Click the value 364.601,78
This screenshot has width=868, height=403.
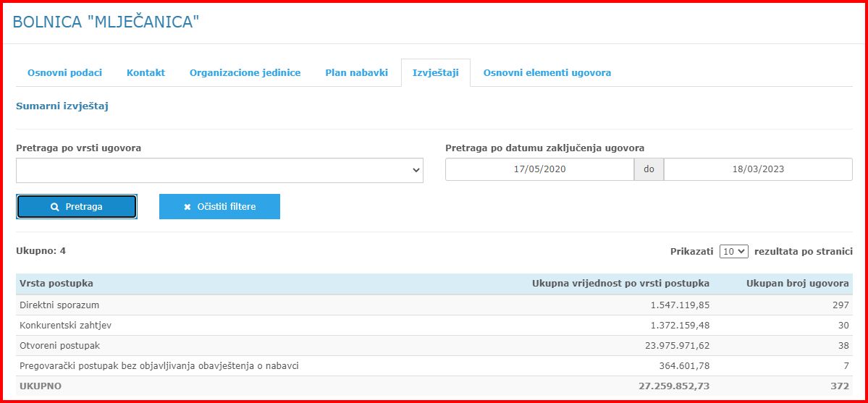(684, 366)
